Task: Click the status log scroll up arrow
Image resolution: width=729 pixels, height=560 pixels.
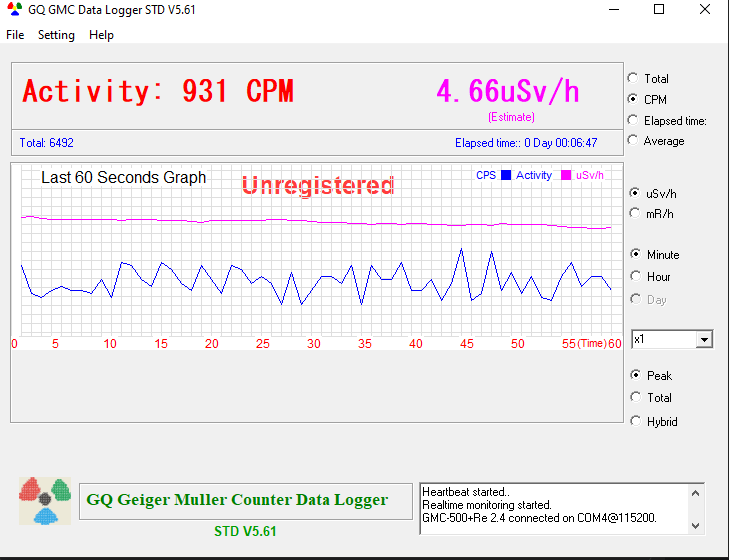Action: pos(696,493)
